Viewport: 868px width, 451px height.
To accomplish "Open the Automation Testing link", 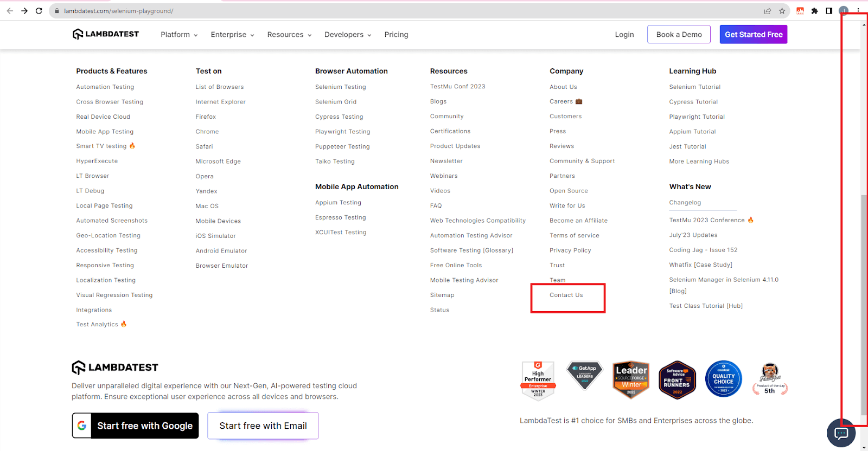I will [105, 87].
